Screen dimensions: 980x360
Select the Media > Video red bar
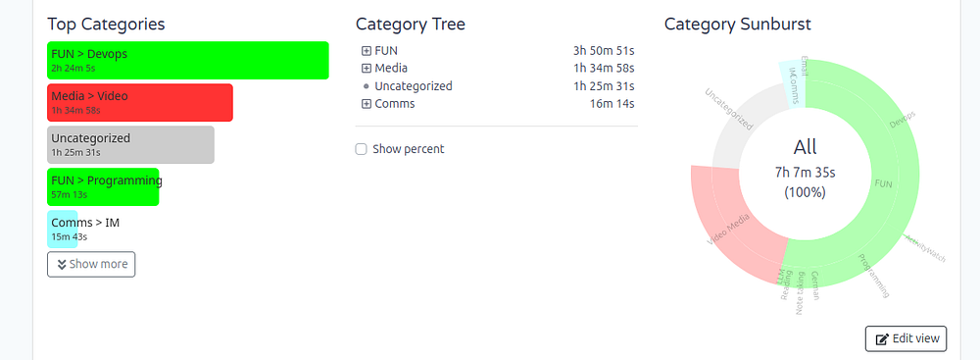(140, 102)
